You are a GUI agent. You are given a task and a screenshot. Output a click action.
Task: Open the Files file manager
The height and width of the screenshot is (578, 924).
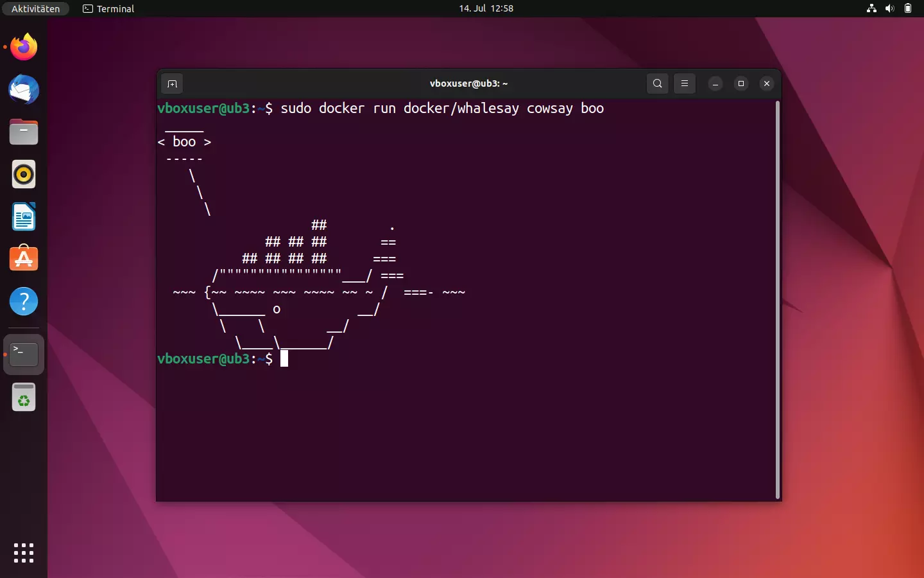tap(23, 132)
